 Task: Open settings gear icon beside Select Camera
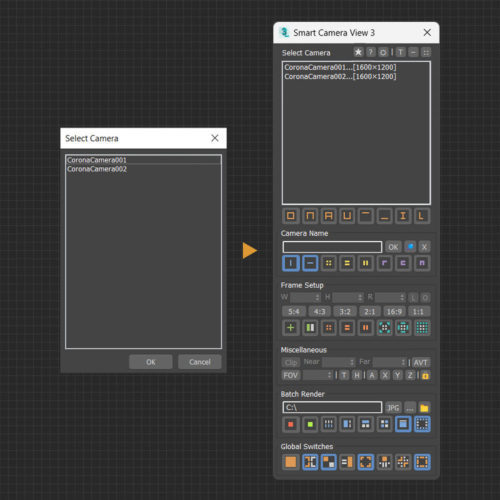tap(383, 52)
